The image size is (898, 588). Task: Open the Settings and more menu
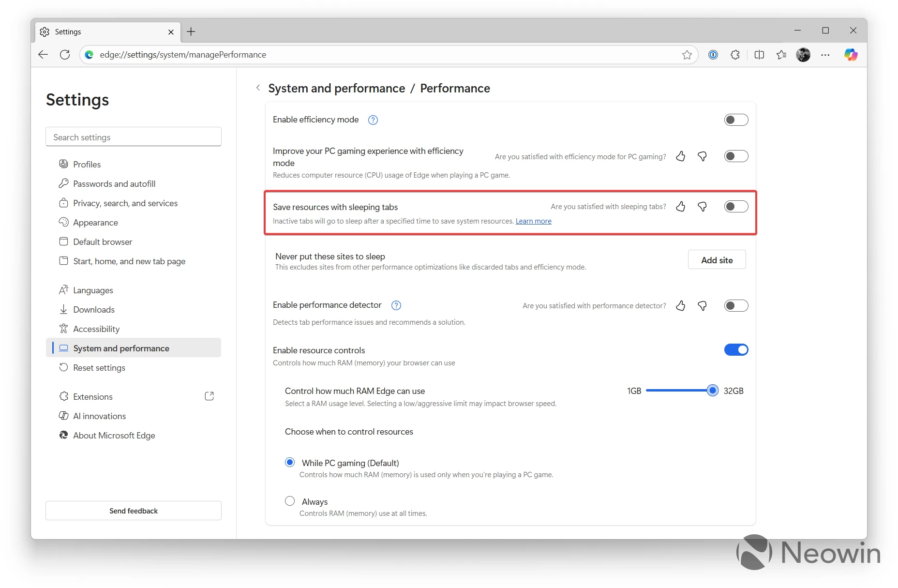click(825, 55)
